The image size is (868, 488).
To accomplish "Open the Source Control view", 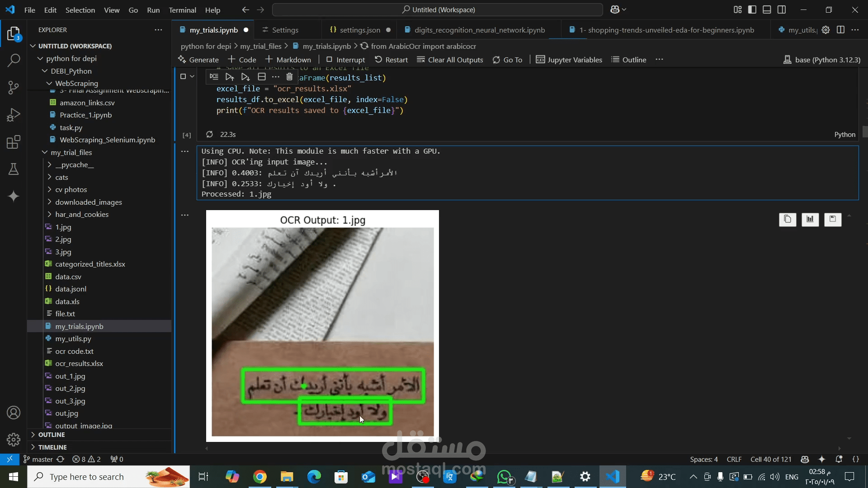I will (14, 88).
